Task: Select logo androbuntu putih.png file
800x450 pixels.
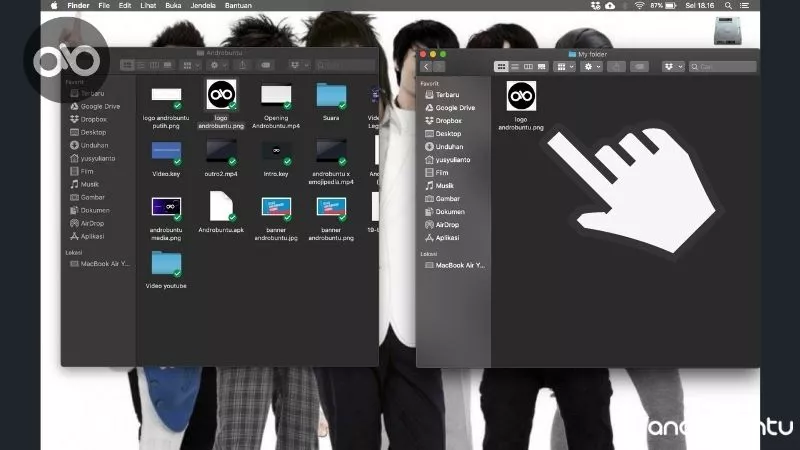Action: pyautogui.click(x=166, y=108)
